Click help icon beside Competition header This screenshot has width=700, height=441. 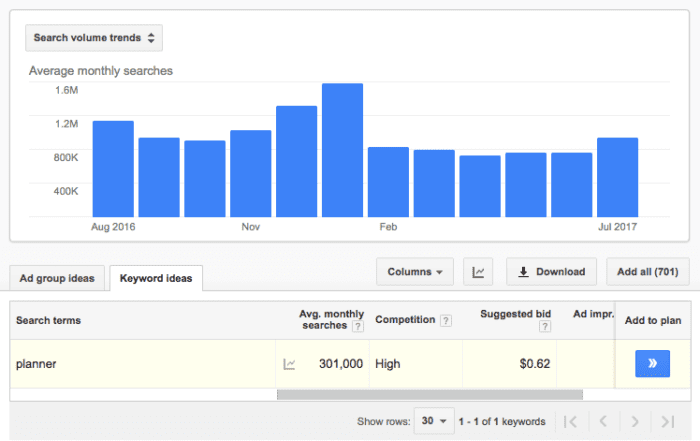click(446, 320)
